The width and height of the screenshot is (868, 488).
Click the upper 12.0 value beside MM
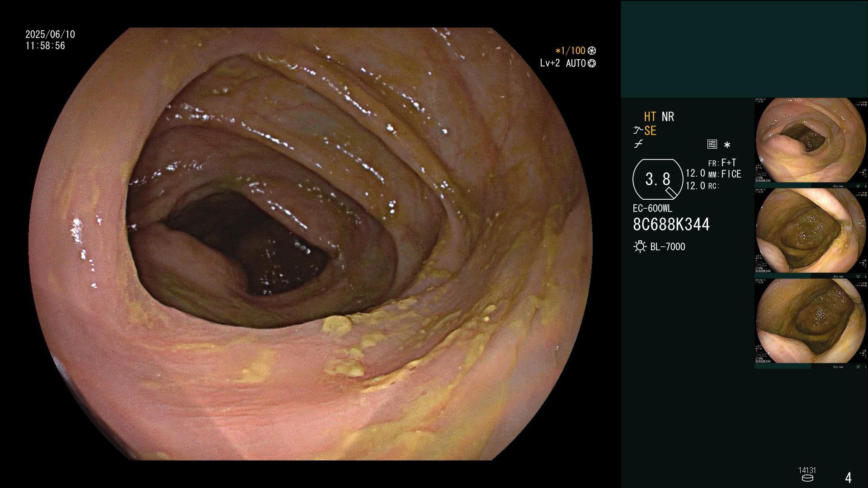tap(695, 173)
